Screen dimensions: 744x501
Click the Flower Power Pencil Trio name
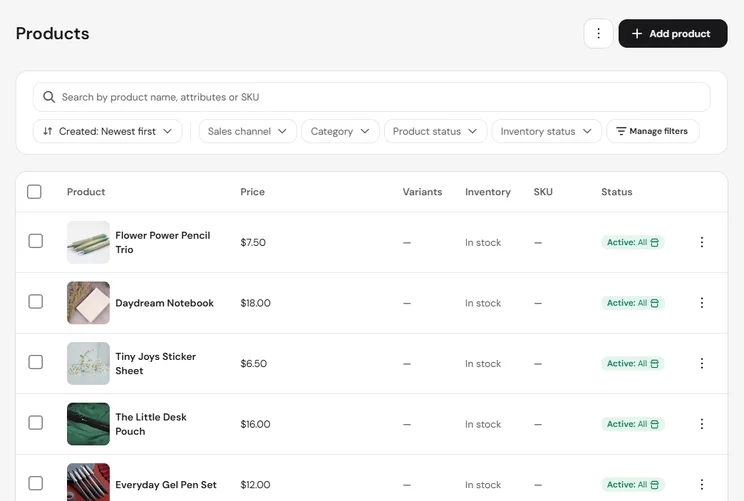[x=162, y=242]
